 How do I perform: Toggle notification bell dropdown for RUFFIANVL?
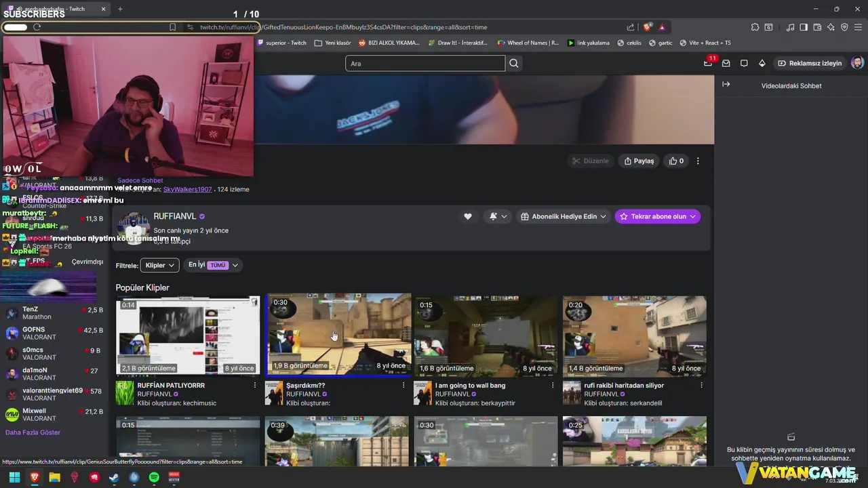point(498,216)
